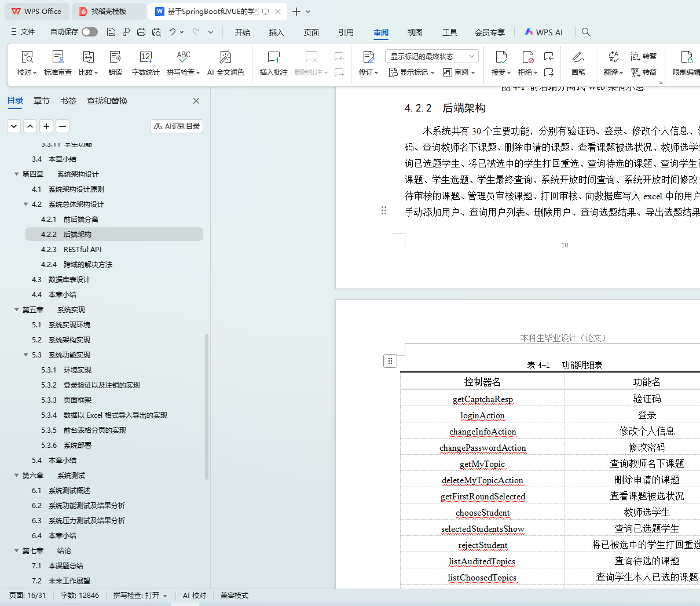Click the 限制编辑 restrict editing icon
The width and height of the screenshot is (700, 606).
tap(686, 57)
